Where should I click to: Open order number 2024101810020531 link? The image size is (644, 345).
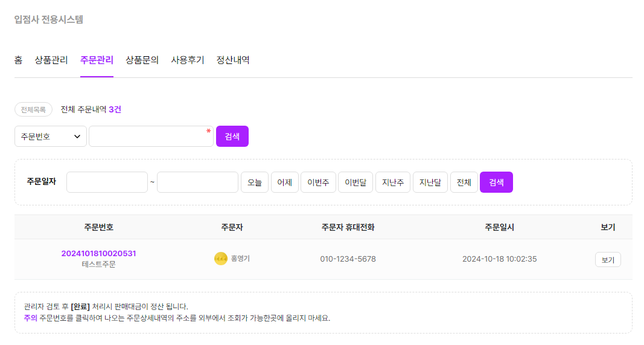(x=98, y=253)
